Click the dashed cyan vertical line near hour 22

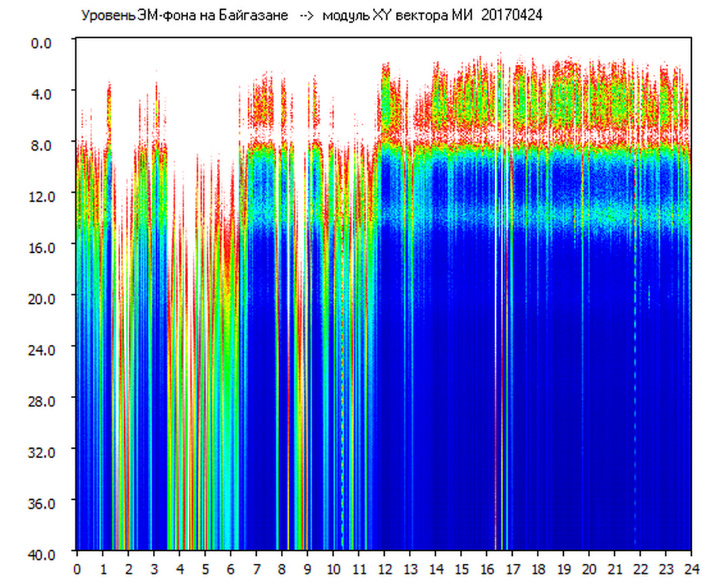tap(634, 392)
